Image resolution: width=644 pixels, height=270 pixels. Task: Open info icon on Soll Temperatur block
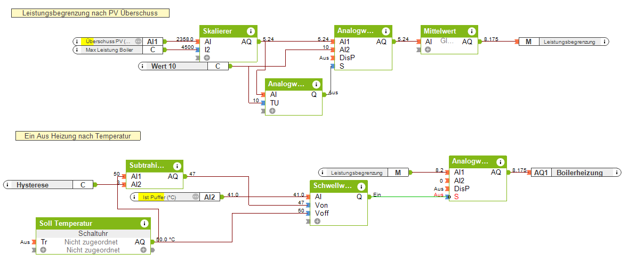click(x=144, y=224)
